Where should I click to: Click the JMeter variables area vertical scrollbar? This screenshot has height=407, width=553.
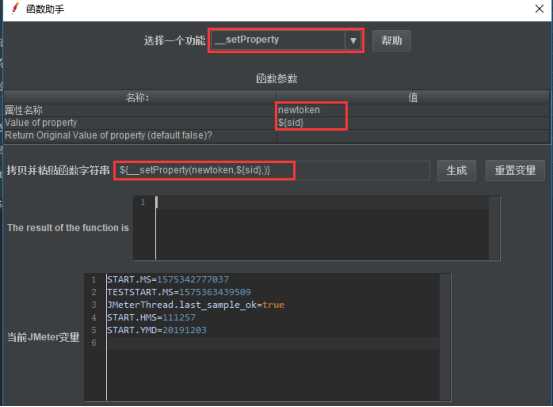[445, 337]
